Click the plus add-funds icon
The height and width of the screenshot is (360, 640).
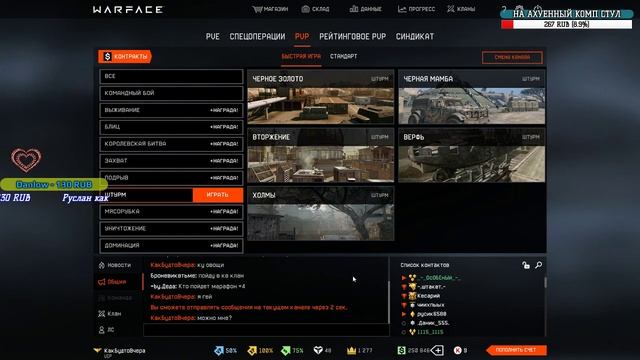pos(438,350)
